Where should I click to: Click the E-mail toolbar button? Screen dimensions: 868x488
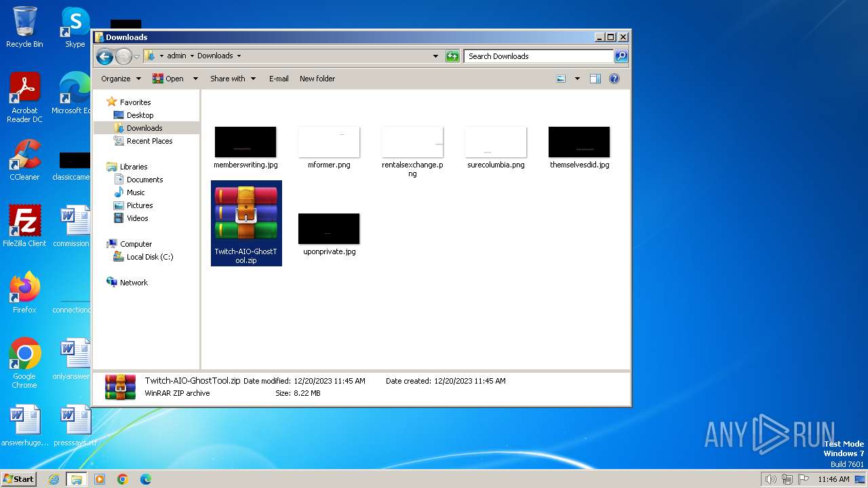pos(279,79)
